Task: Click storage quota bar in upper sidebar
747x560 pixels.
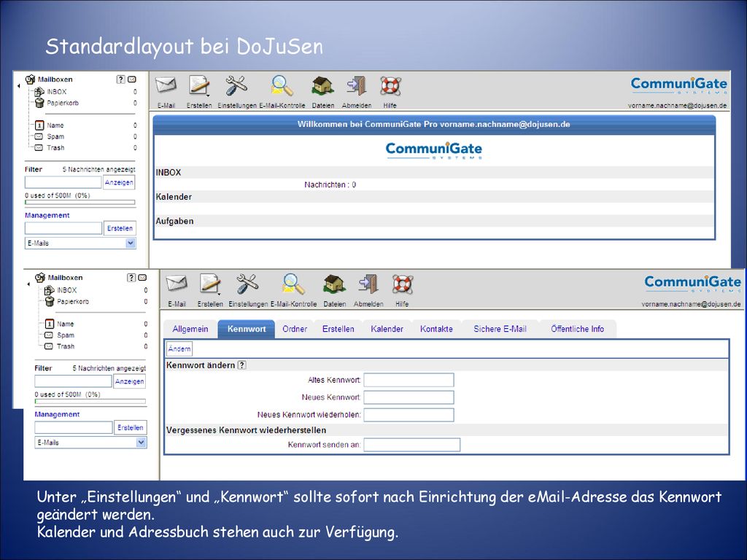Action: (x=80, y=203)
